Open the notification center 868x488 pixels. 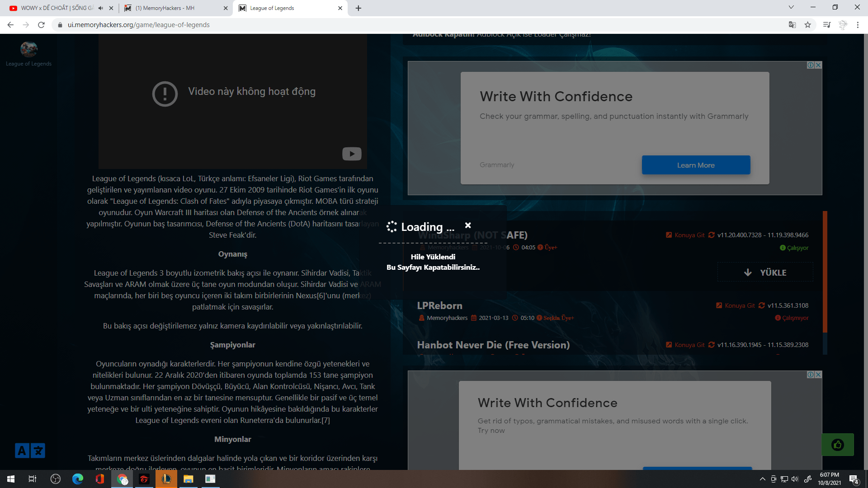(x=854, y=479)
